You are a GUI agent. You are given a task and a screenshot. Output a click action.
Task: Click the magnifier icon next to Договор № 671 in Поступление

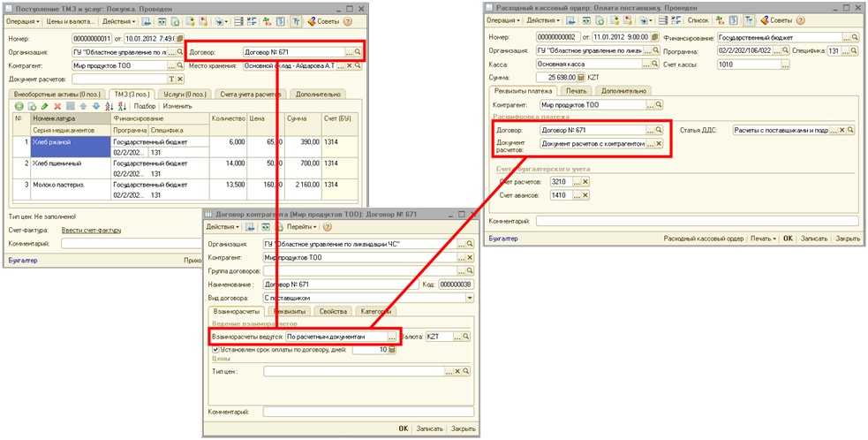[x=358, y=53]
